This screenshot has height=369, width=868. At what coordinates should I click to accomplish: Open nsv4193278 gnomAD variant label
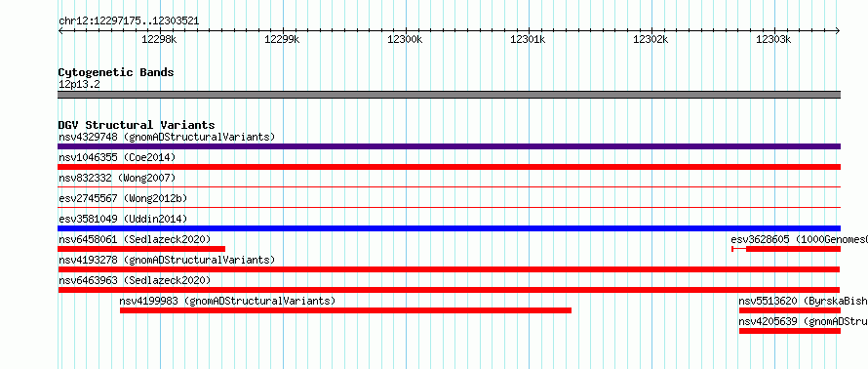click(167, 260)
